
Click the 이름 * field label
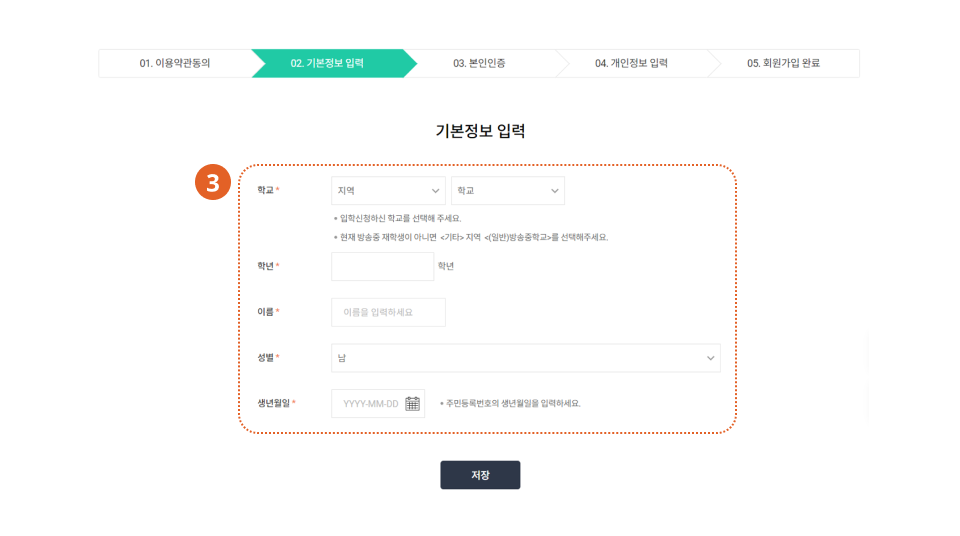[268, 312]
